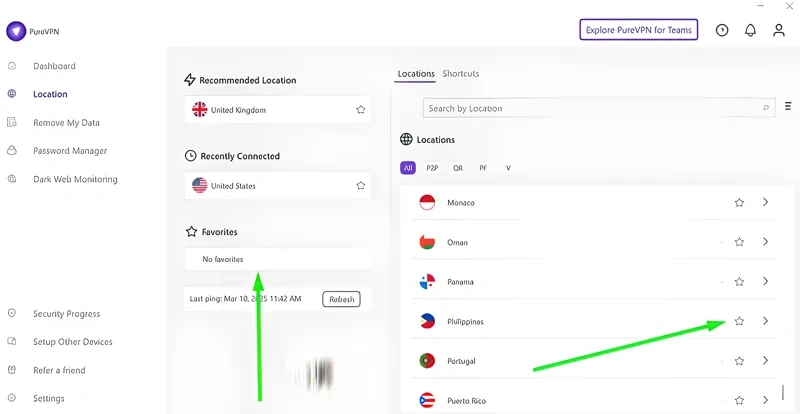This screenshot has height=414, width=800.
Task: Open the help question mark icon
Action: [x=722, y=30]
